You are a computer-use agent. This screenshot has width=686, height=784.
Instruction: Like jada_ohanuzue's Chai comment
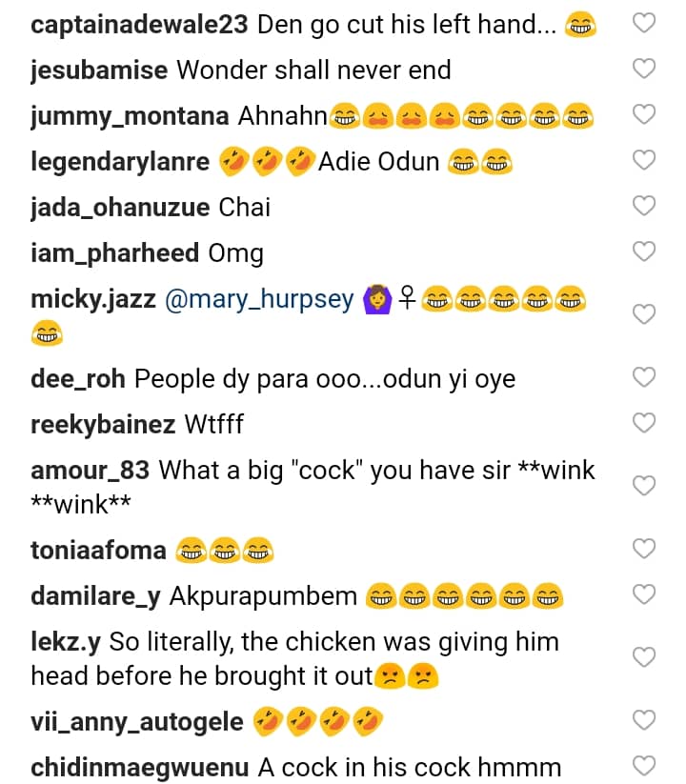click(x=644, y=206)
